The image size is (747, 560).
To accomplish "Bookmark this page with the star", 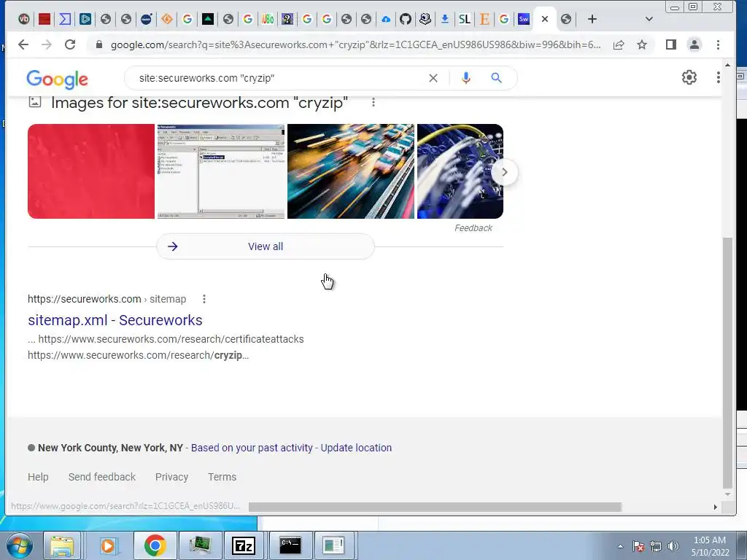I will pos(642,44).
